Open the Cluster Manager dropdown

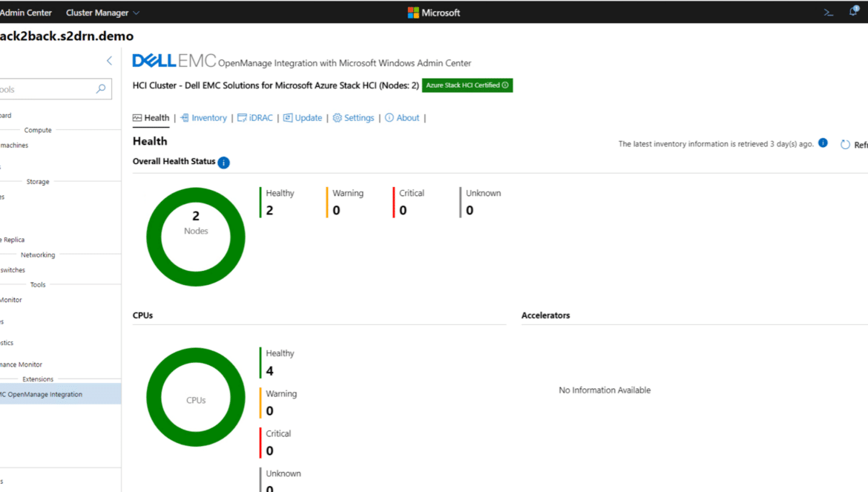tap(103, 13)
